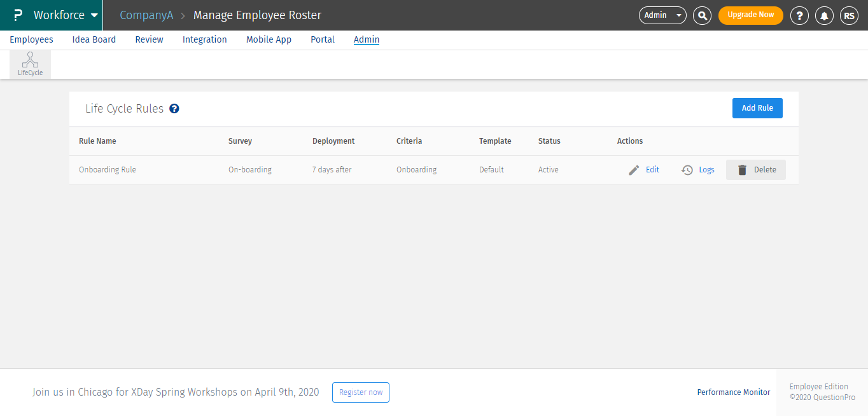This screenshot has height=416, width=868.
Task: Switch to the Employees tab
Action: click(31, 39)
